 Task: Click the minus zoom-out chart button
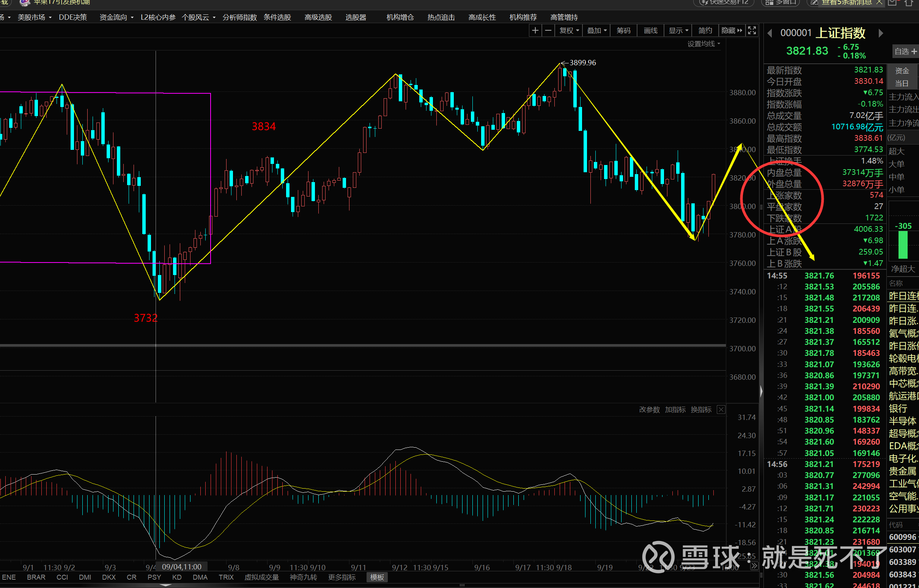tap(548, 31)
